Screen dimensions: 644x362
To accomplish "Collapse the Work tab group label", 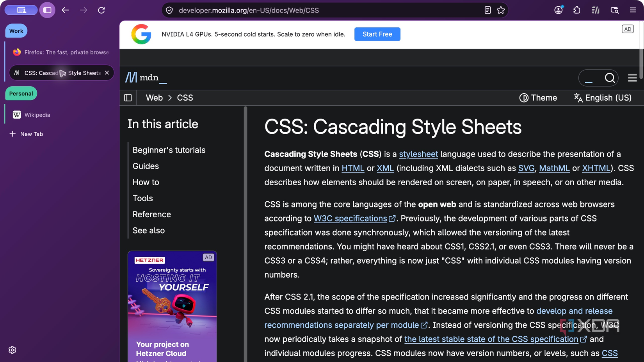I will coord(16,31).
